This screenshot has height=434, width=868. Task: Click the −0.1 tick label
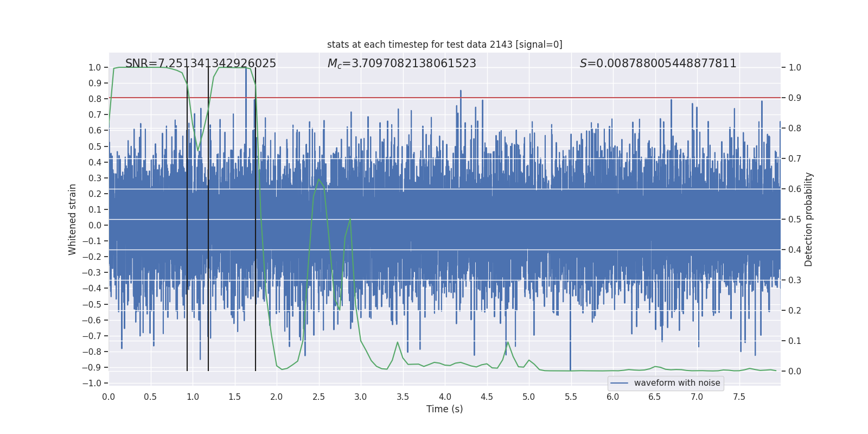[x=92, y=241]
